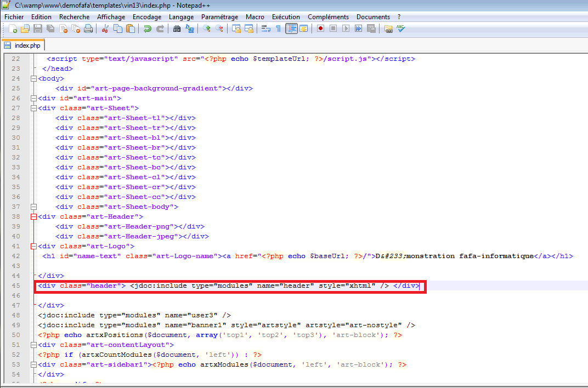Click the macro playback icon
Viewport: 588px width, 388px height.
click(x=346, y=29)
